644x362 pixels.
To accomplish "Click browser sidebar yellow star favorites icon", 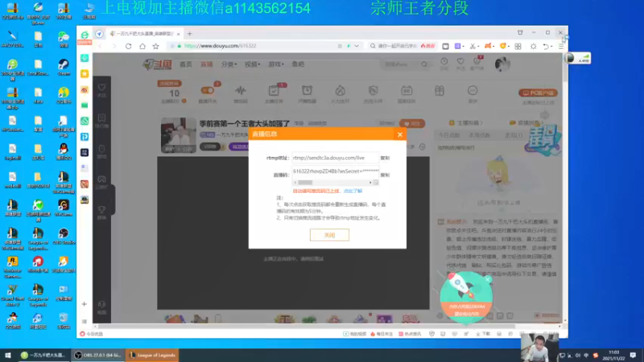I will click(x=85, y=74).
